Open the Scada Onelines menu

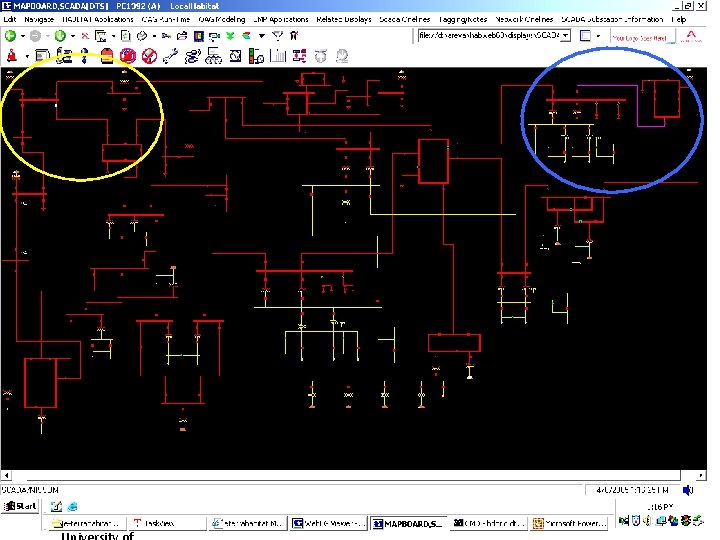(x=405, y=19)
